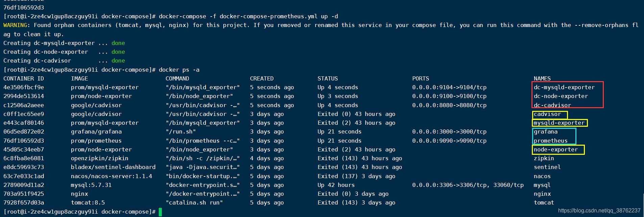This screenshot has height=217, width=644.
Task: Click the grafana container name
Action: 546,131
